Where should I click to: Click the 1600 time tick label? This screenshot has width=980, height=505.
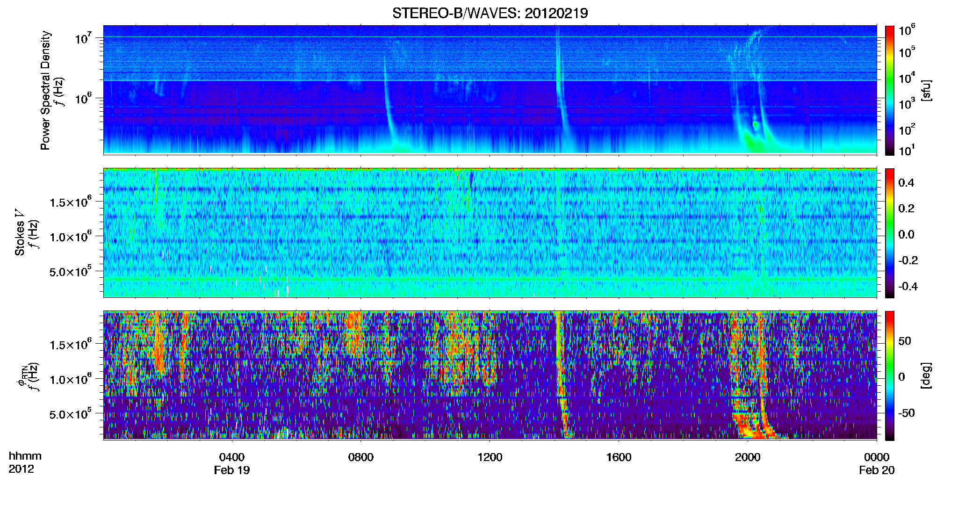(x=619, y=457)
